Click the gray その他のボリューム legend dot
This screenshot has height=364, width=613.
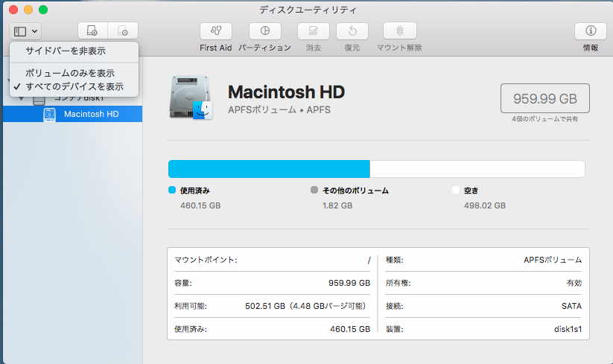pos(314,190)
